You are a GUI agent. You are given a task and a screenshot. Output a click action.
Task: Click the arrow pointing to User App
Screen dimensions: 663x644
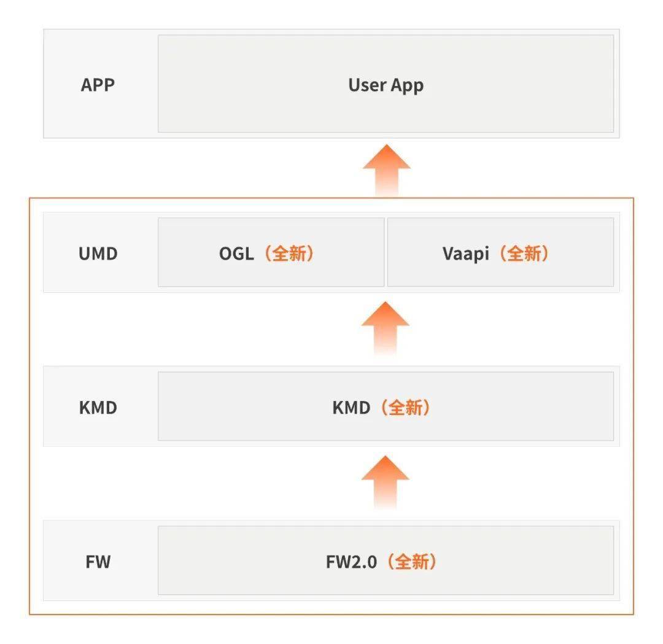[387, 171]
